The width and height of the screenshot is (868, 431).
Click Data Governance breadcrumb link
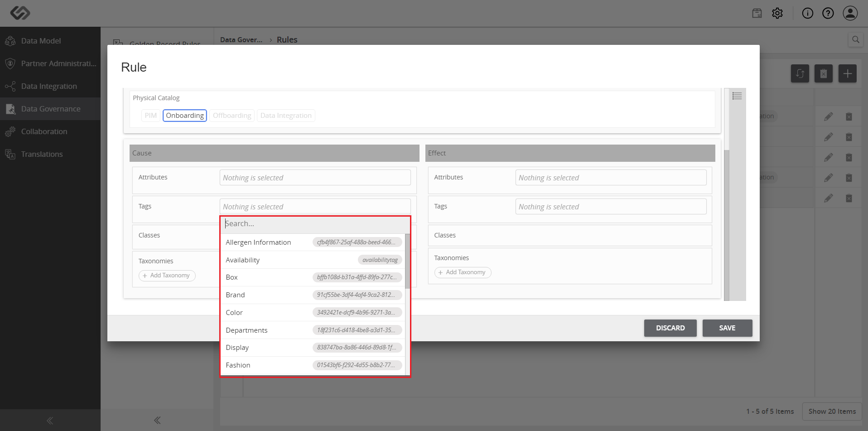pyautogui.click(x=241, y=40)
